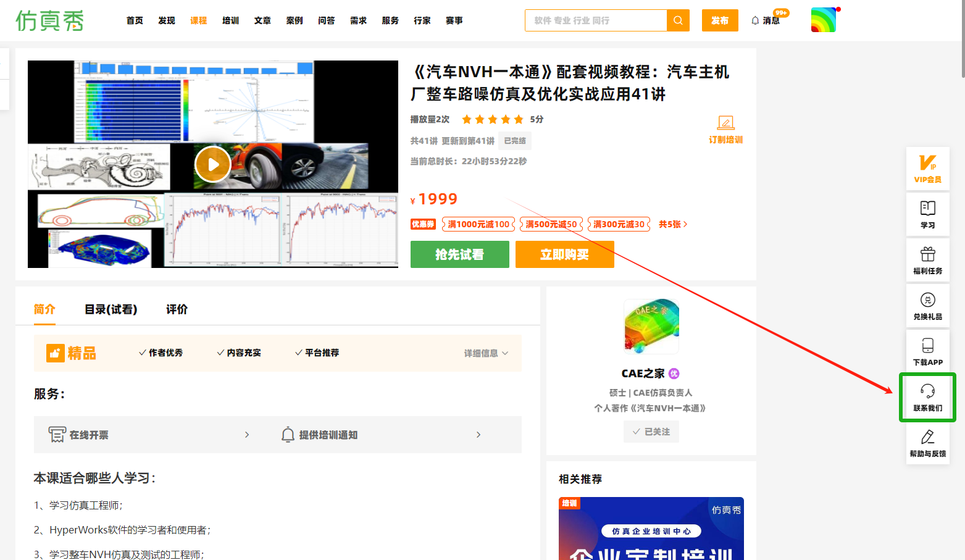Click the orange search magnifier button
Image resolution: width=965 pixels, height=560 pixels.
[x=678, y=20]
